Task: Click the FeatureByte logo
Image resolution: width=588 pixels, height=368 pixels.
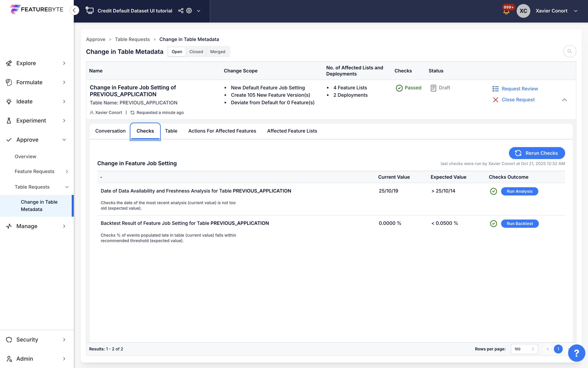Action: (37, 10)
